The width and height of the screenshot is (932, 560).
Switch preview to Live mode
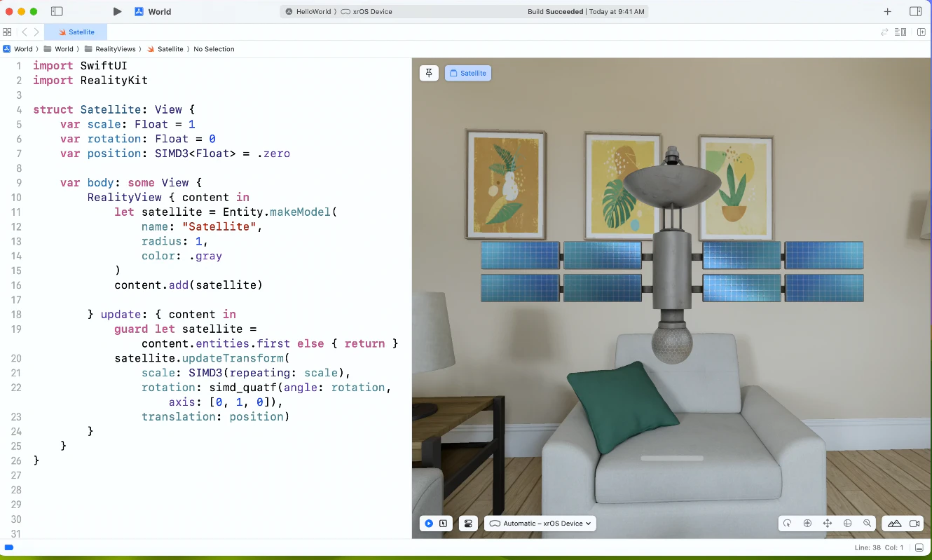pos(428,524)
